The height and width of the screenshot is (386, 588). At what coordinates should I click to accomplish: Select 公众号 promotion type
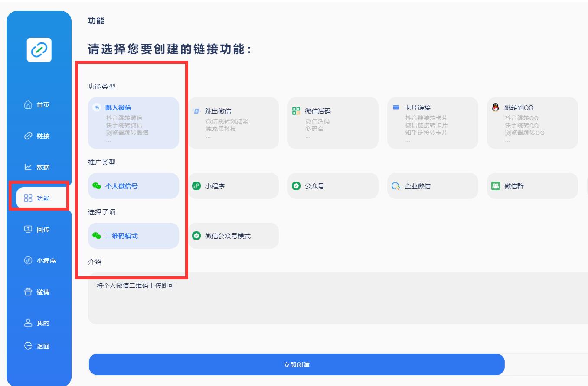333,186
